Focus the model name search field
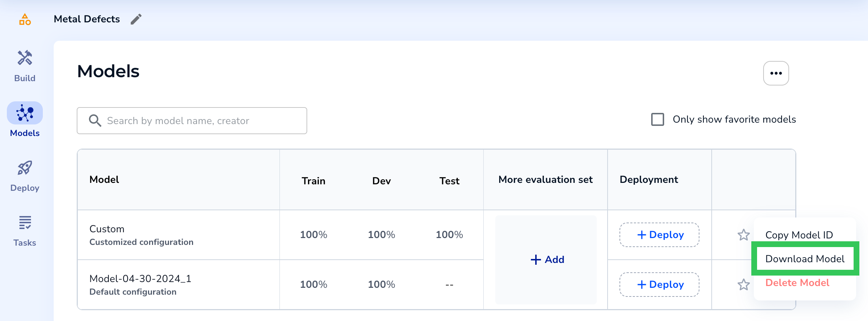 pyautogui.click(x=202, y=121)
